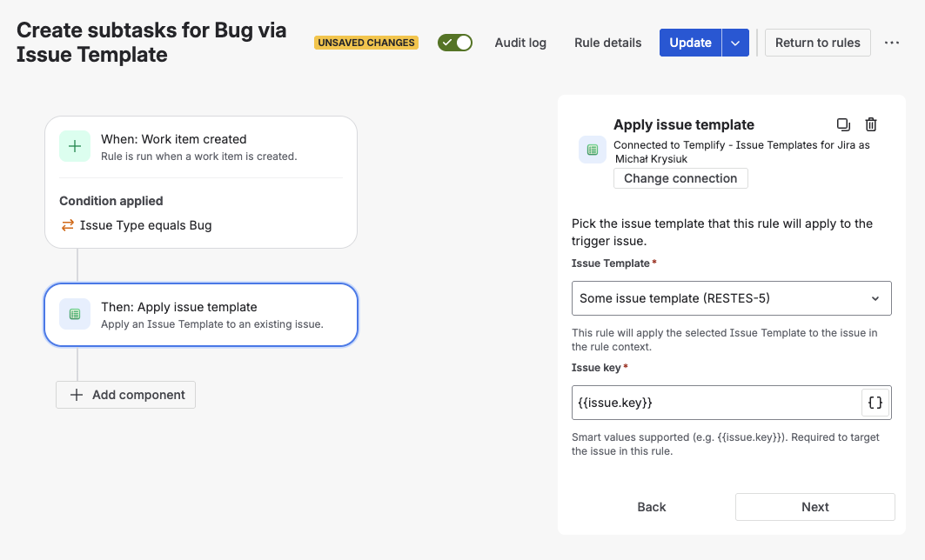Click the Templify connector icon in the right panel

[593, 149]
